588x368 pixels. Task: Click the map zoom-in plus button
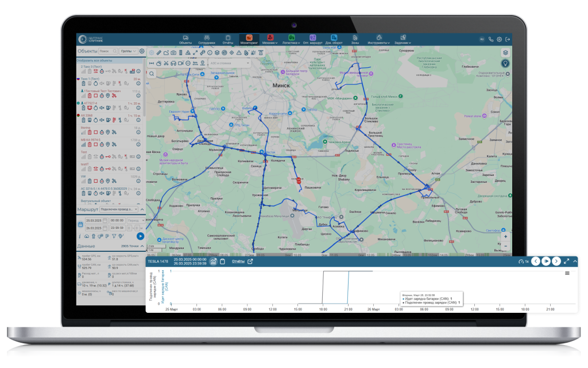point(505,236)
